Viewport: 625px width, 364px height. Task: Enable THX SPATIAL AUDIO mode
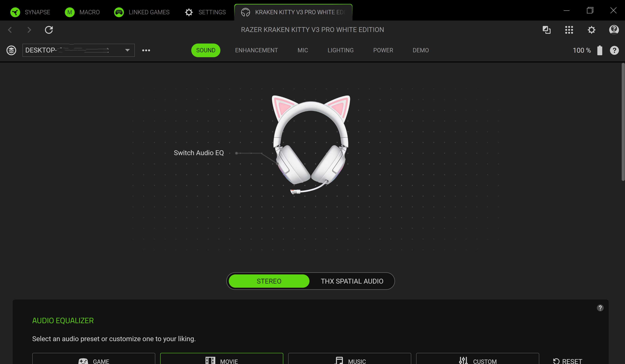click(352, 281)
